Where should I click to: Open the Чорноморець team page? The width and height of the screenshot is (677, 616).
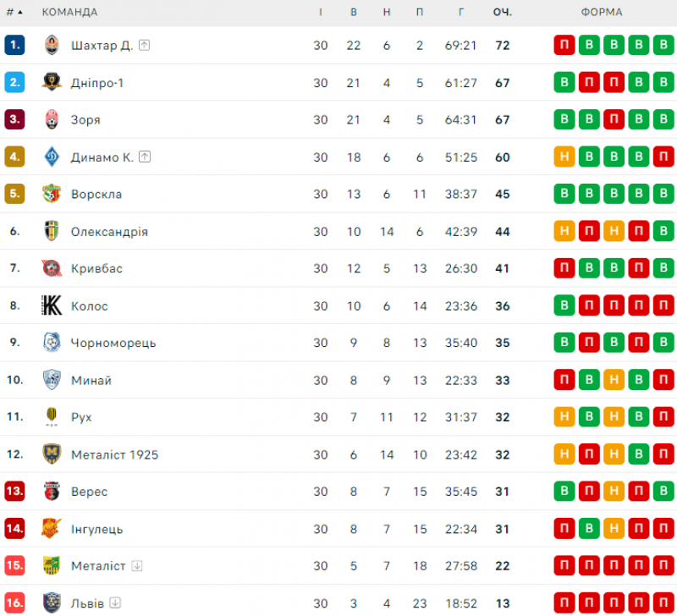[113, 344]
